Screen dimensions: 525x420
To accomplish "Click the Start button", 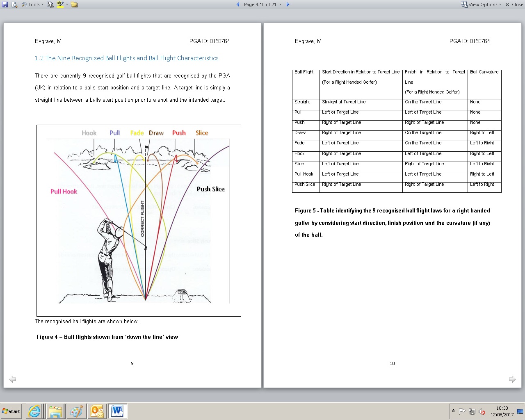I will pos(10,411).
